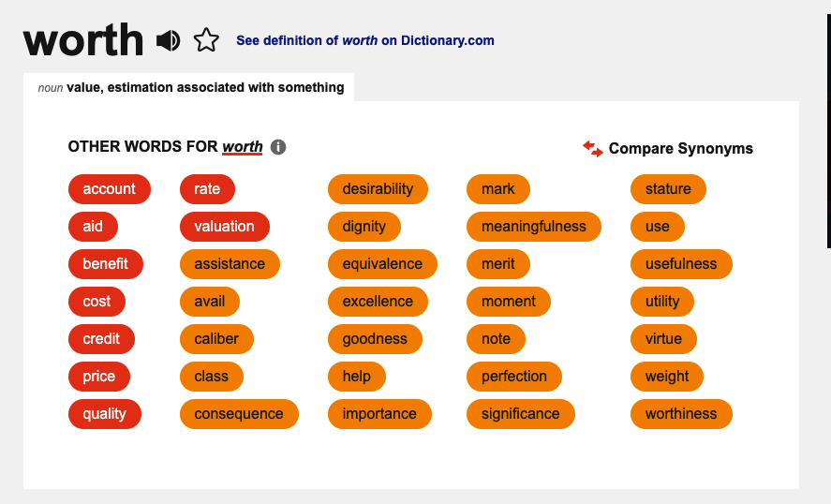Open the consequence synonym pill
831x504 pixels.
click(239, 414)
